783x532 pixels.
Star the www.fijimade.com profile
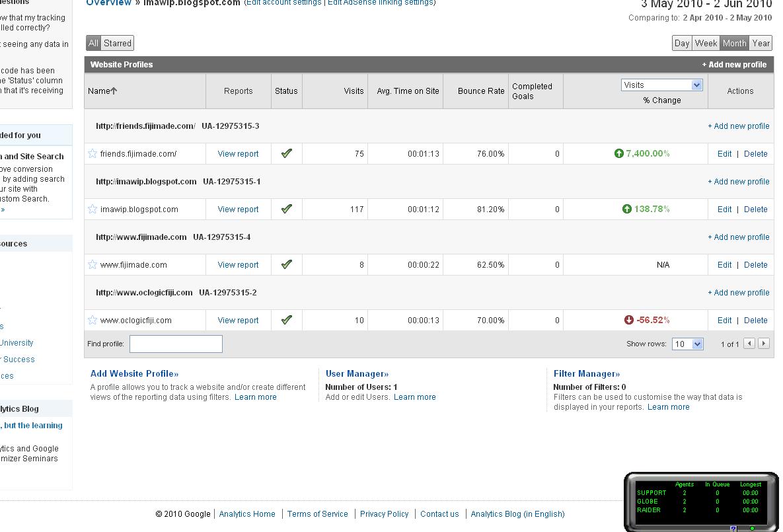click(93, 264)
